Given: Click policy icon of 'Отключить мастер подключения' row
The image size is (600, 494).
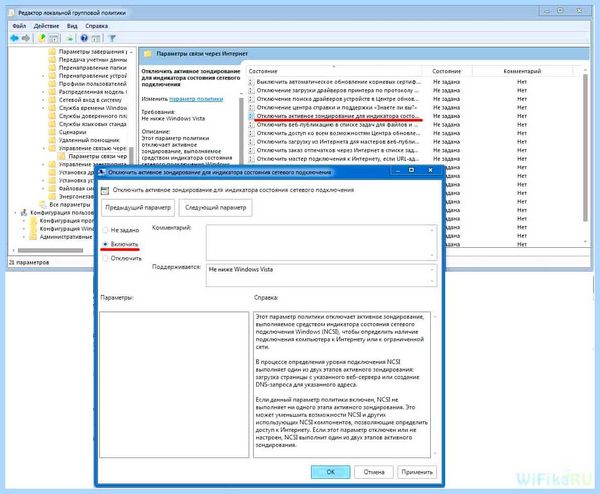Looking at the screenshot, I should click(x=251, y=159).
